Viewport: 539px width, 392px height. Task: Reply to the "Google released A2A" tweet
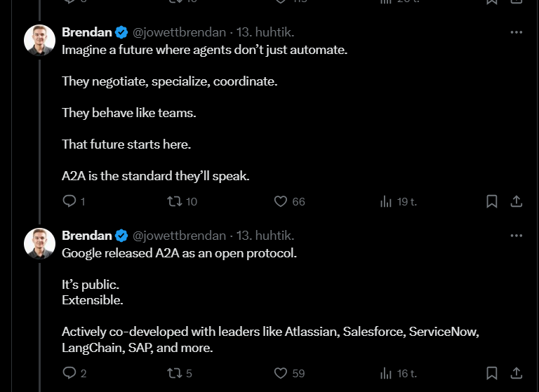69,373
